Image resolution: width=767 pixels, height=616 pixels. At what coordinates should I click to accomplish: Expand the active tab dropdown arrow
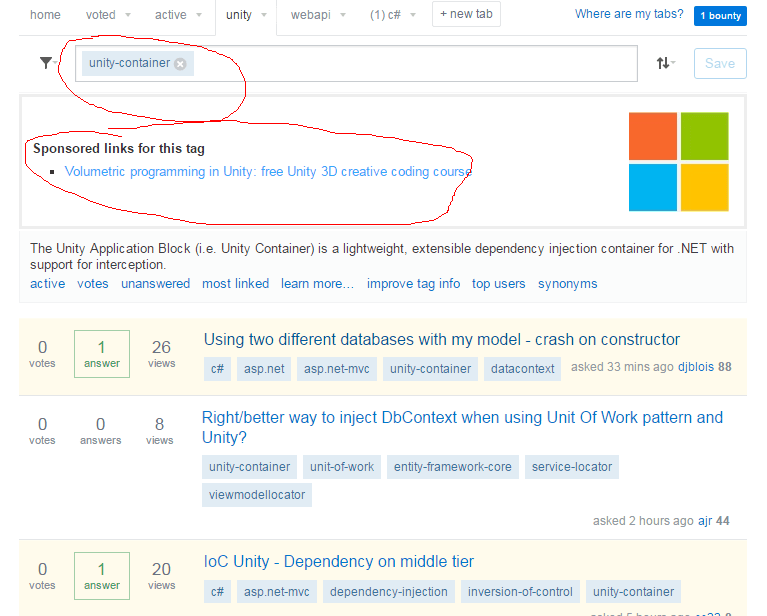[199, 15]
